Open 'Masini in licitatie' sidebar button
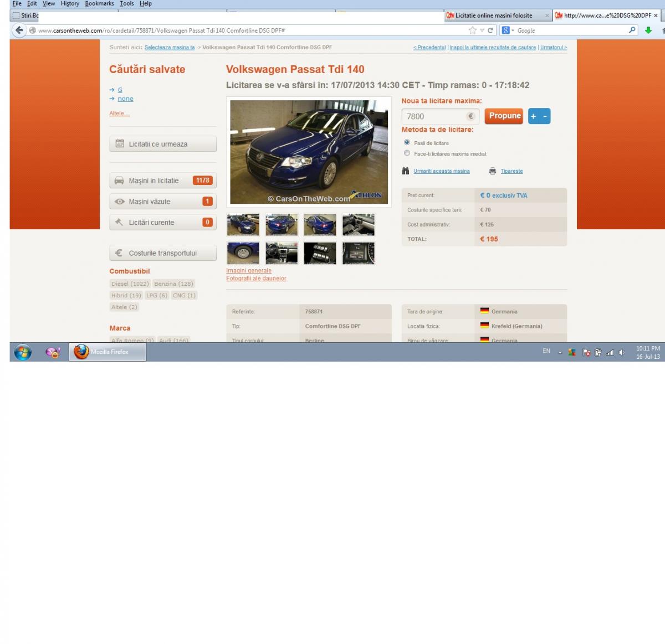665x644 pixels. (163, 181)
